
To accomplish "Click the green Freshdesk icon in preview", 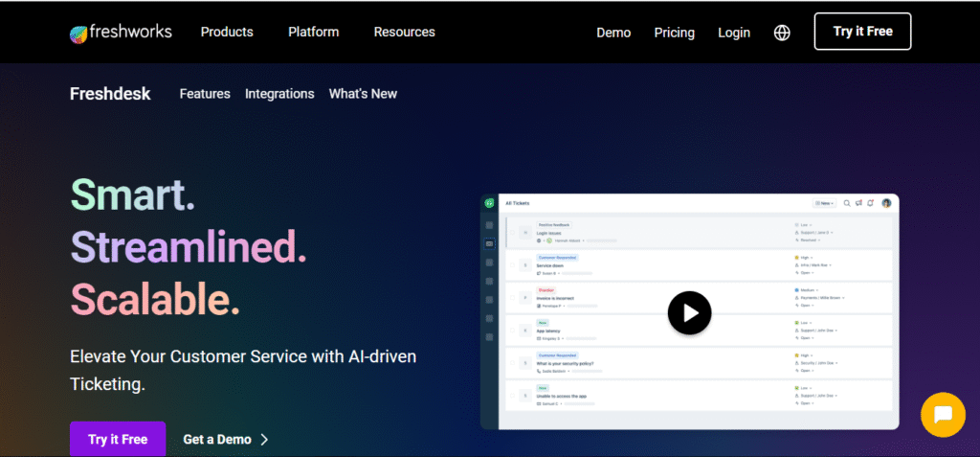I will click(489, 203).
